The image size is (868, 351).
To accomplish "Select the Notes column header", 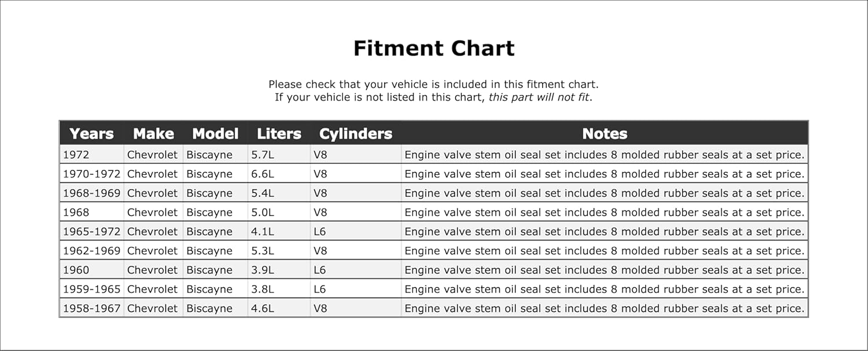I will (x=605, y=134).
